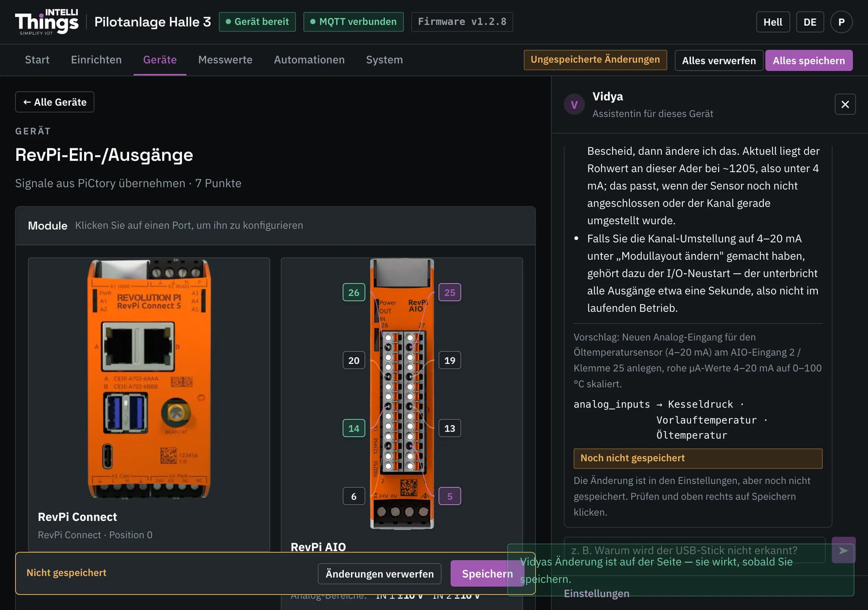Click the RevPi Connect · Position 0 caption
Screen dimensions: 868x610
pos(95,535)
